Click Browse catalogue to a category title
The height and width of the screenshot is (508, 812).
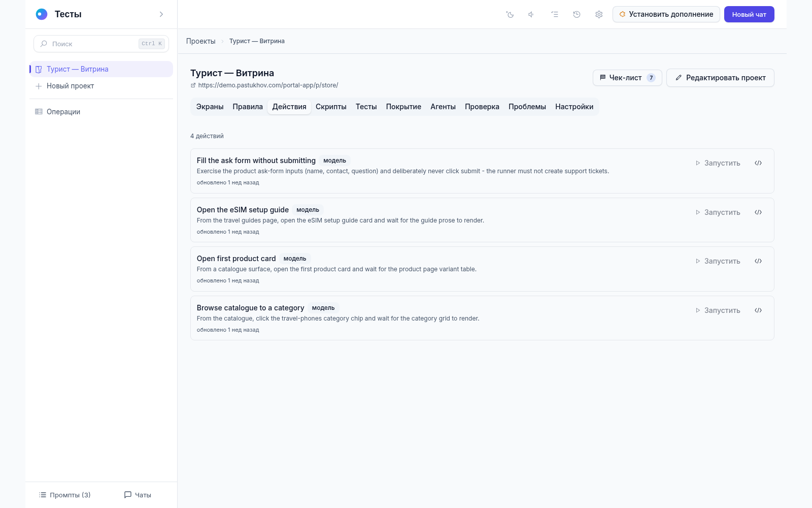pyautogui.click(x=250, y=308)
